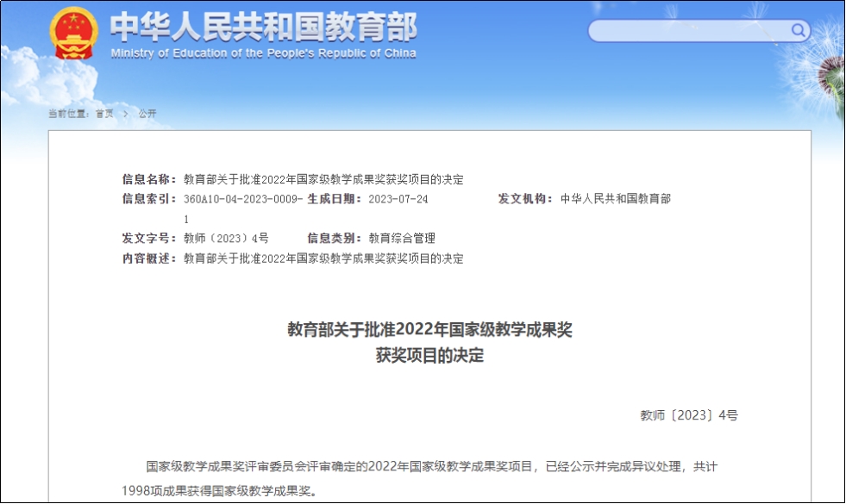
Task: Click the search magnifier icon
Action: point(798,30)
